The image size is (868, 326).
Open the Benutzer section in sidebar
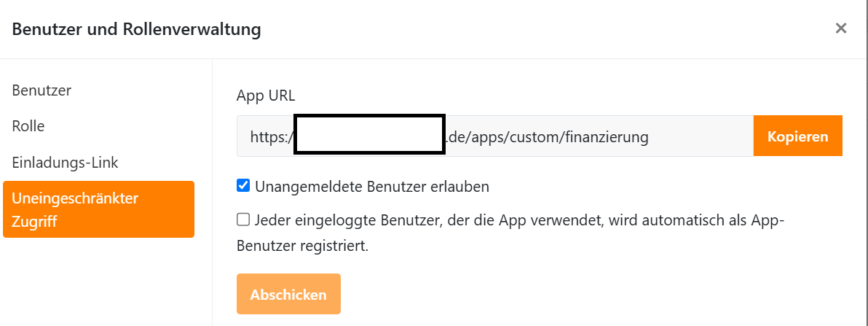42,90
